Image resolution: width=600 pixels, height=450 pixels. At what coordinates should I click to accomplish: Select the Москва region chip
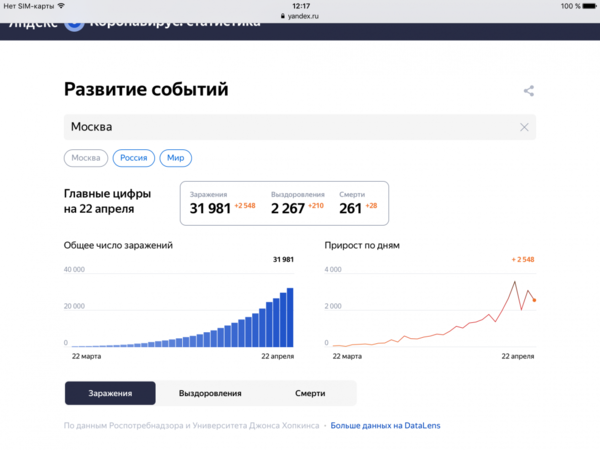coord(85,158)
